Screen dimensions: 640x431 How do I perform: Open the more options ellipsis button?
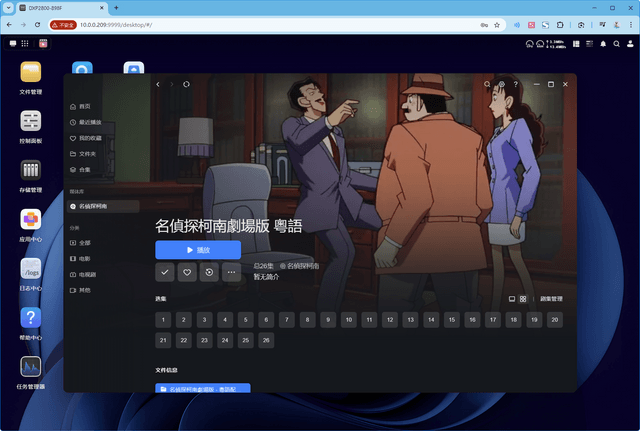231,272
